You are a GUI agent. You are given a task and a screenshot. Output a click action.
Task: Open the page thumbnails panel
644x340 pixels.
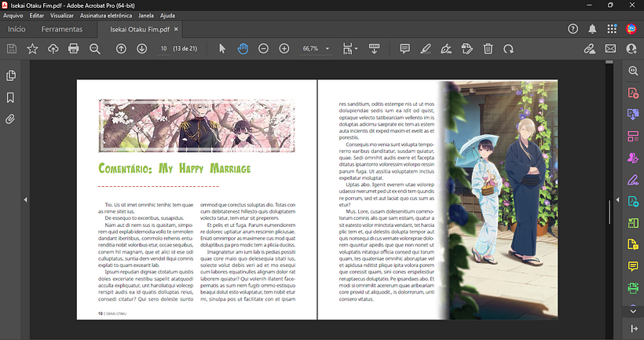point(11,75)
